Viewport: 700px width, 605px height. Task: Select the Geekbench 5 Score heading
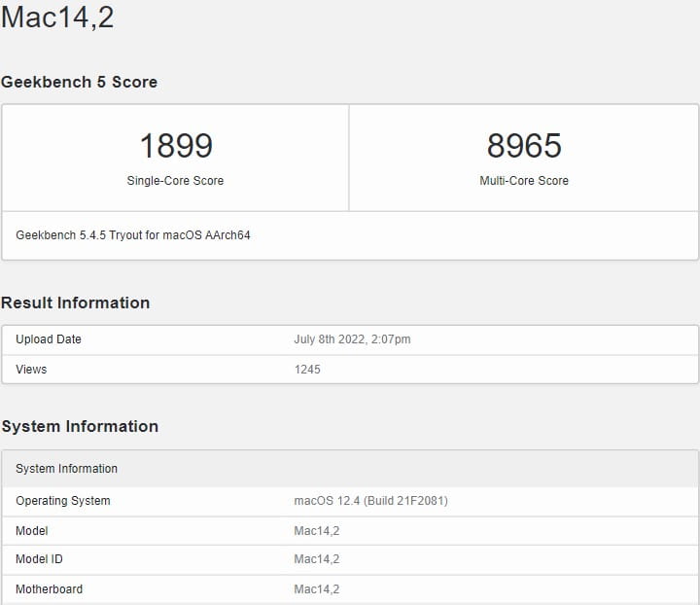[79, 82]
